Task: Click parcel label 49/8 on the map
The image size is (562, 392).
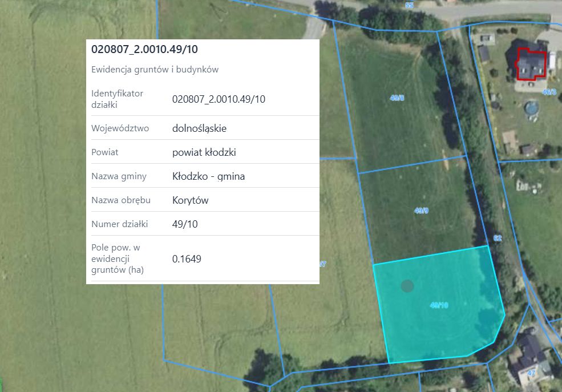Action: [397, 98]
